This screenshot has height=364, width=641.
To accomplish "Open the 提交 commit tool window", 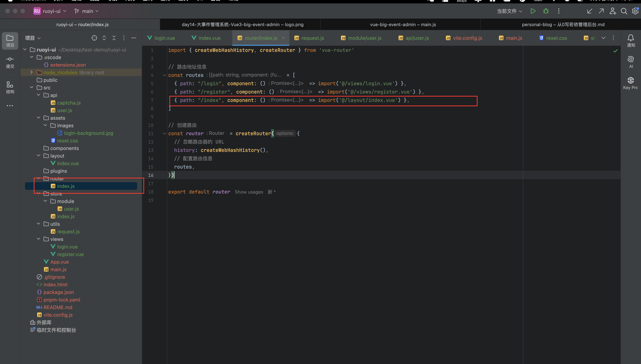I will click(x=10, y=62).
